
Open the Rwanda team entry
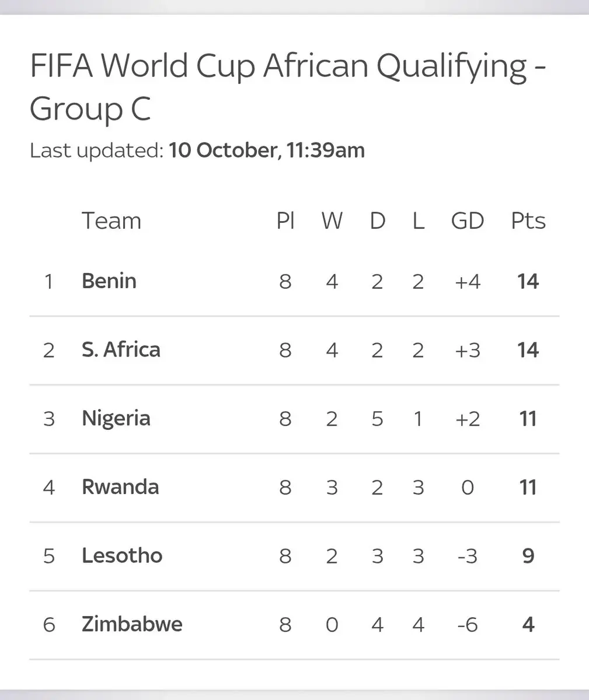(120, 487)
